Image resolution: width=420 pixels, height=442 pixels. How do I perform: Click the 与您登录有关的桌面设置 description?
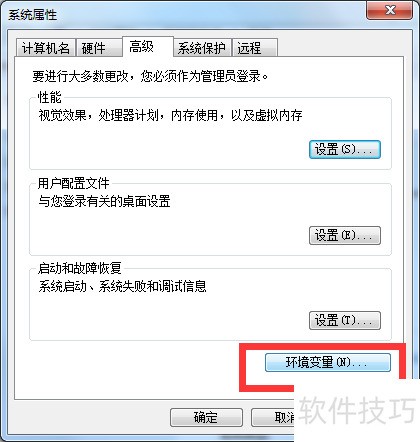pyautogui.click(x=104, y=201)
